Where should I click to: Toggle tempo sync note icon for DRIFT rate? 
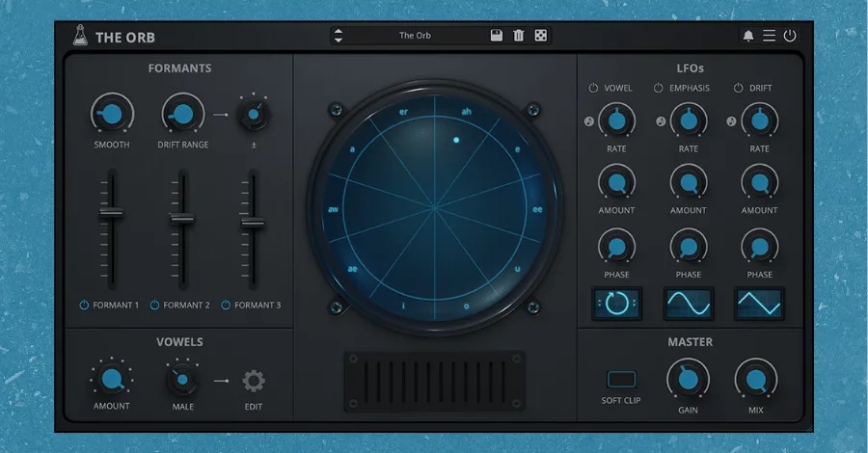pos(731,121)
